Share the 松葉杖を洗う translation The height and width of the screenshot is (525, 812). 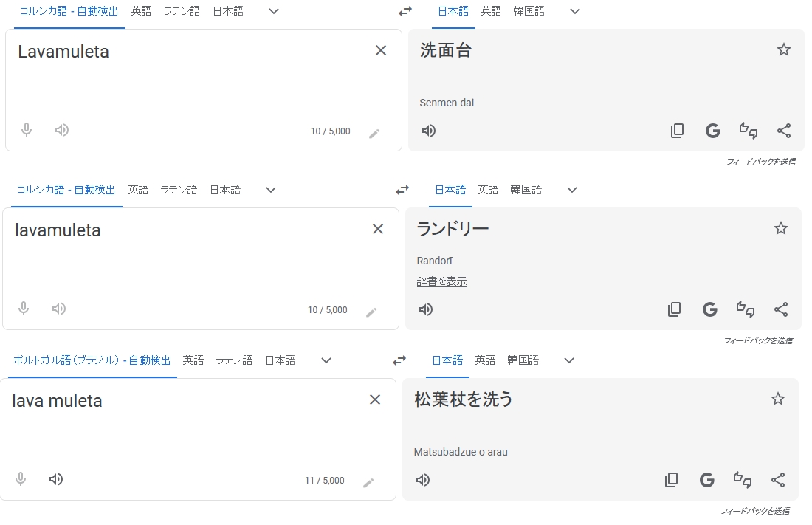pos(778,480)
